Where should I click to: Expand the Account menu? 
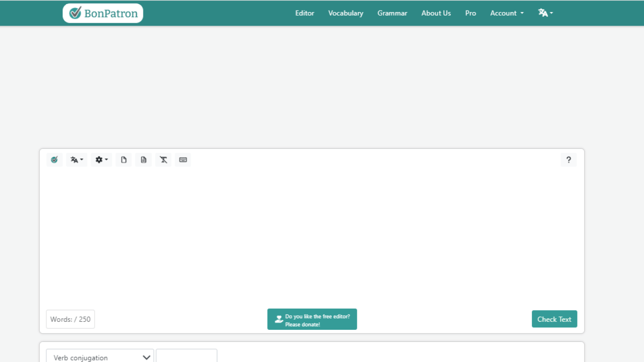[507, 13]
